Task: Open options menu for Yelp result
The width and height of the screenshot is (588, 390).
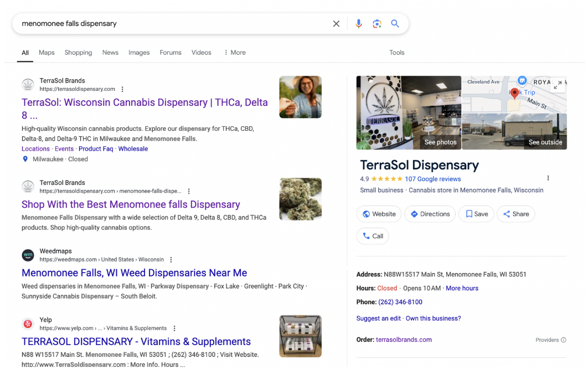Action: [x=174, y=329]
